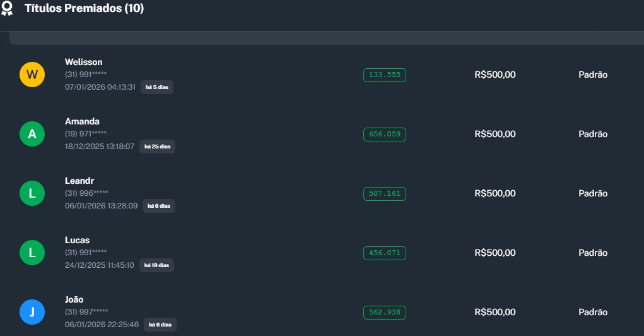Screen dimensions: 644x336
Task: Select the "há 19 dias" time badge
Action: [x=156, y=265]
